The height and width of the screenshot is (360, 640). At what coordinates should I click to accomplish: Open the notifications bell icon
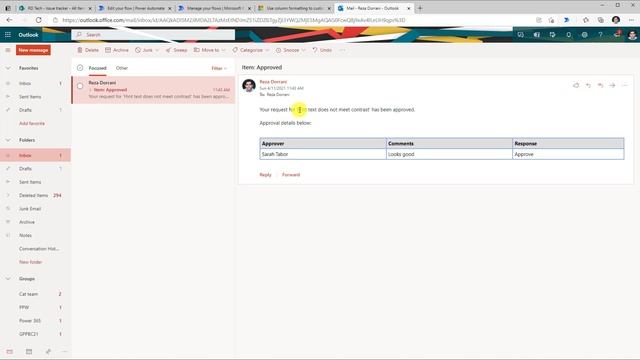[x=569, y=35]
